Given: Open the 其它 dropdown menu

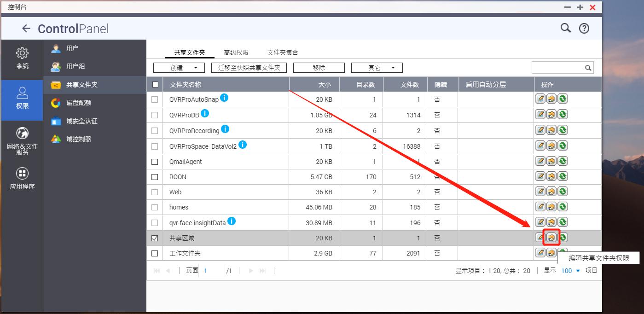Looking at the screenshot, I should click(377, 67).
